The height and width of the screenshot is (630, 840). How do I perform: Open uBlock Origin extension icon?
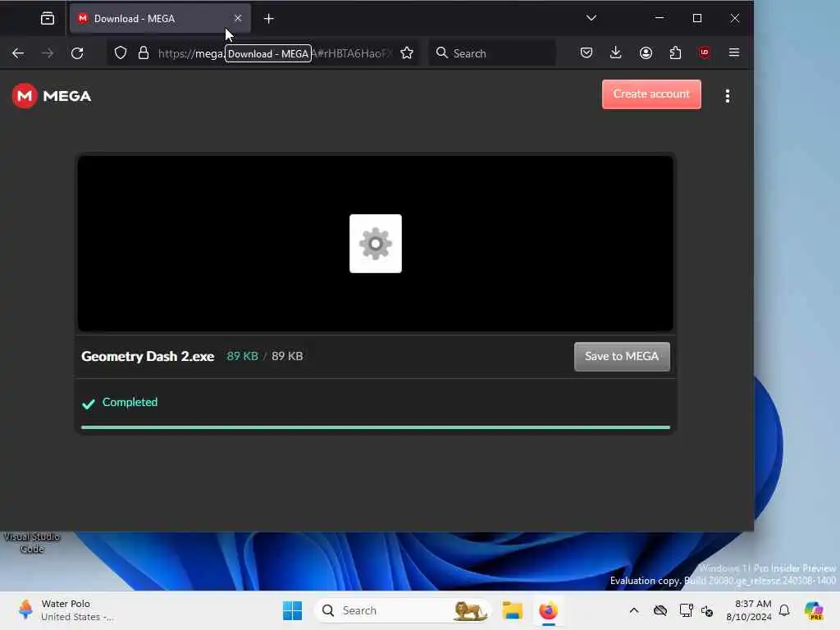(x=704, y=52)
